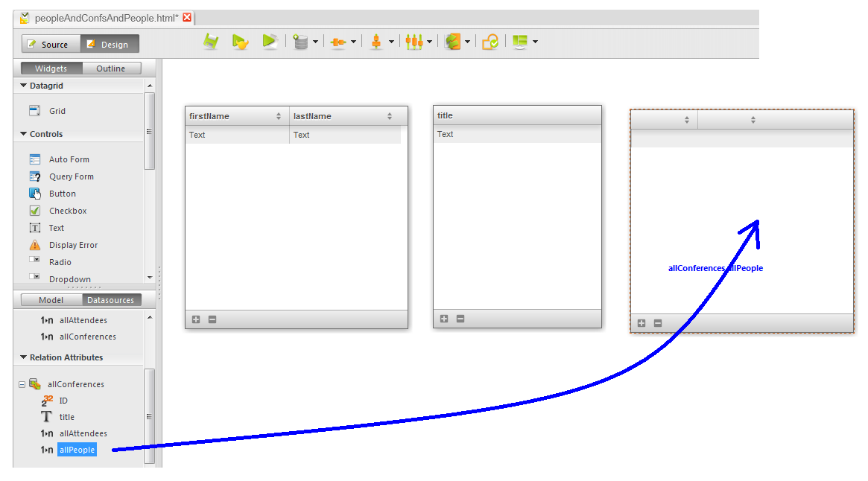Open the distribute widgets dropdown arrow
This screenshot has width=868, height=481.
[429, 42]
